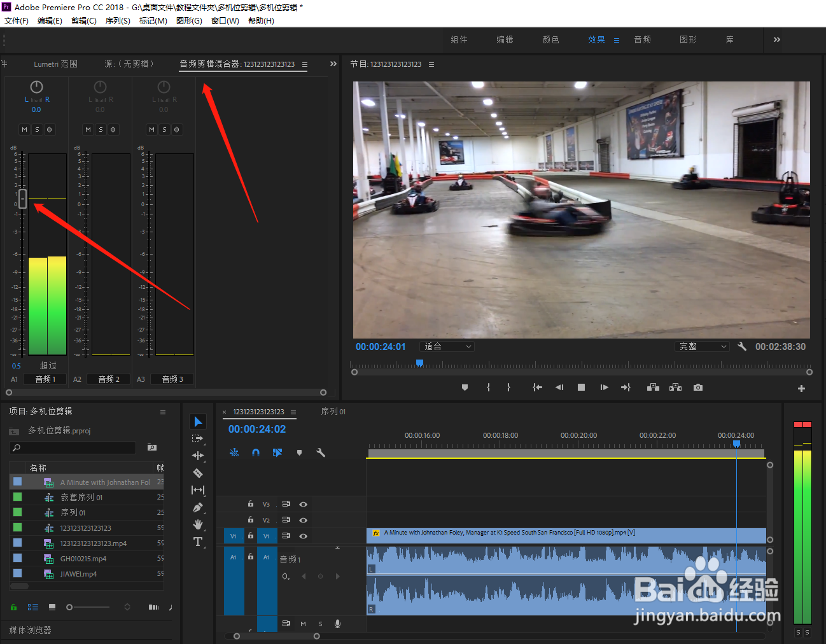This screenshot has width=826, height=644.
Task: Click Mark In button
Action: [488, 388]
